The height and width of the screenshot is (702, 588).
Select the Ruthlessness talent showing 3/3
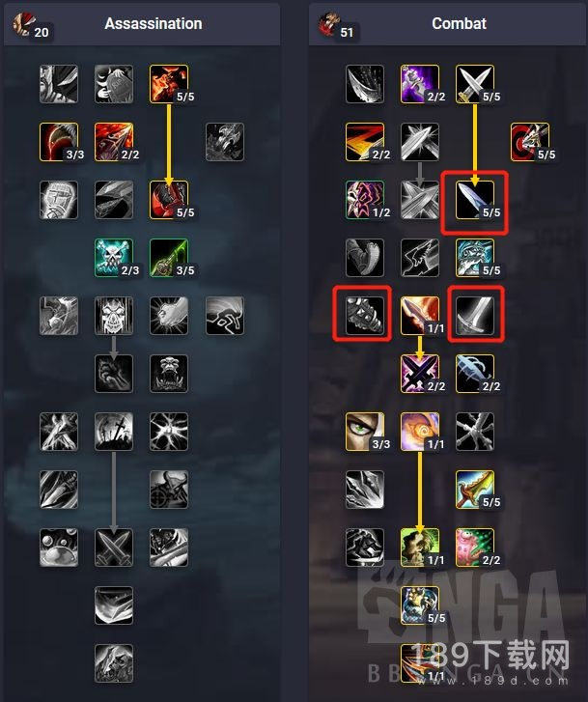click(59, 142)
